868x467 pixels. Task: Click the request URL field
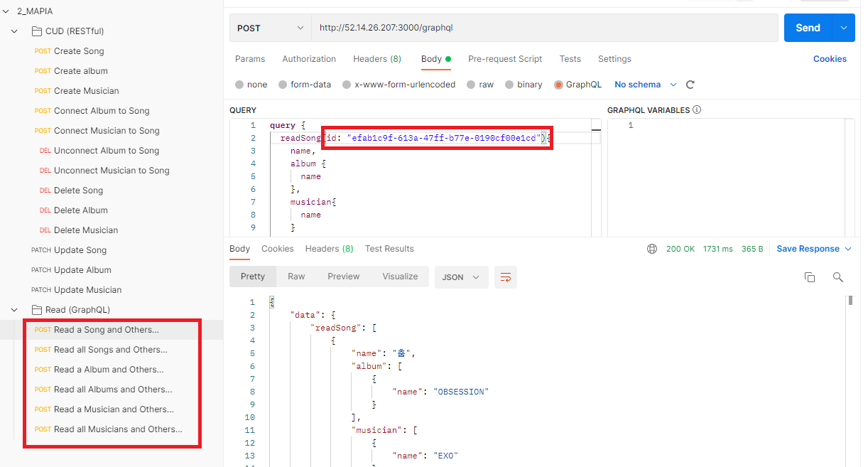click(x=544, y=28)
